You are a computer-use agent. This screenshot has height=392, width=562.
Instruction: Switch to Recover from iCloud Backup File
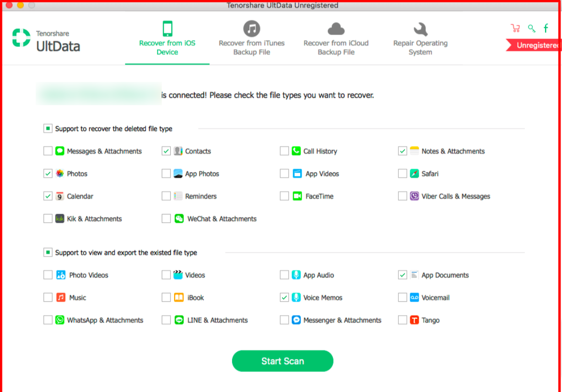point(336,38)
